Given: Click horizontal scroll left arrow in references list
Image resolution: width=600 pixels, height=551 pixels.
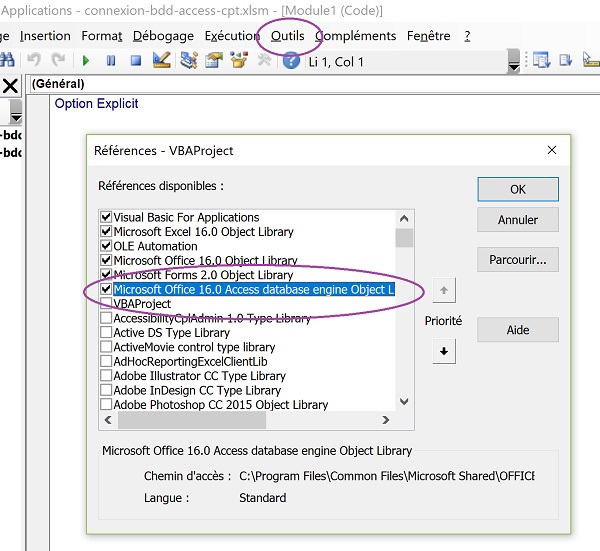Looking at the screenshot, I should pos(108,420).
